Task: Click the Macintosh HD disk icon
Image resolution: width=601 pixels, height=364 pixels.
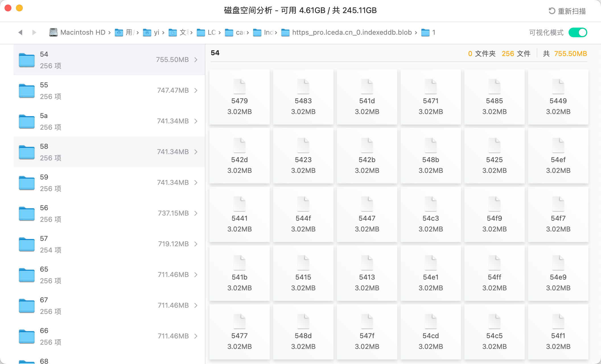Action: pos(53,32)
